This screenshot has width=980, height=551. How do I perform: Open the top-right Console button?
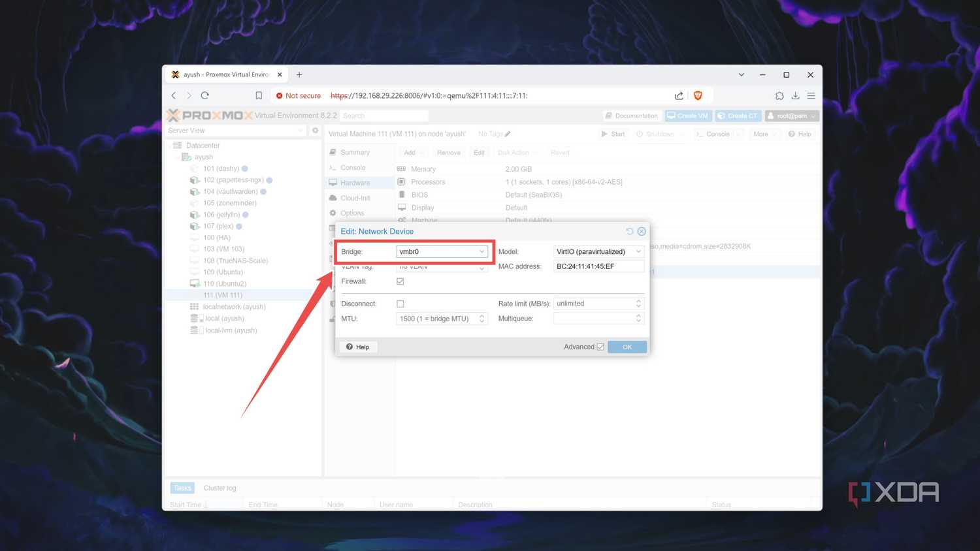(x=717, y=134)
